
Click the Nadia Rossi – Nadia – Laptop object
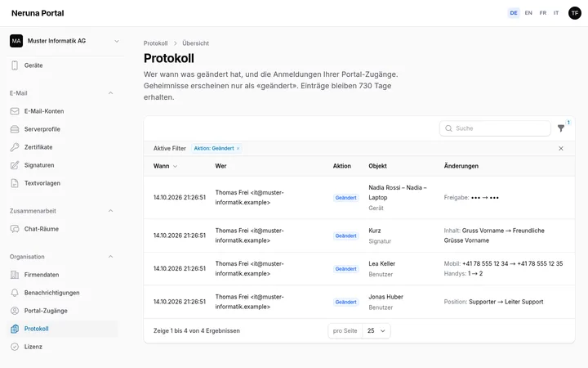[398, 193]
